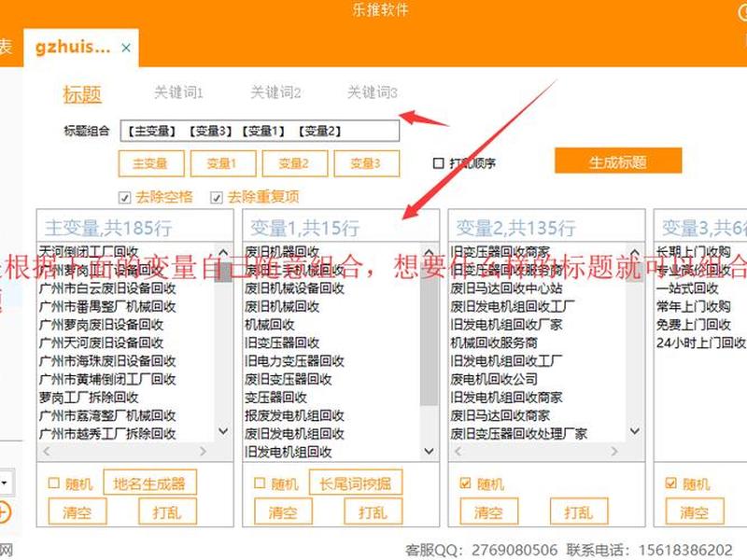This screenshot has height=560, width=747.
Task: Select 机械回收 in the 变量1 list
Action: coord(270,325)
